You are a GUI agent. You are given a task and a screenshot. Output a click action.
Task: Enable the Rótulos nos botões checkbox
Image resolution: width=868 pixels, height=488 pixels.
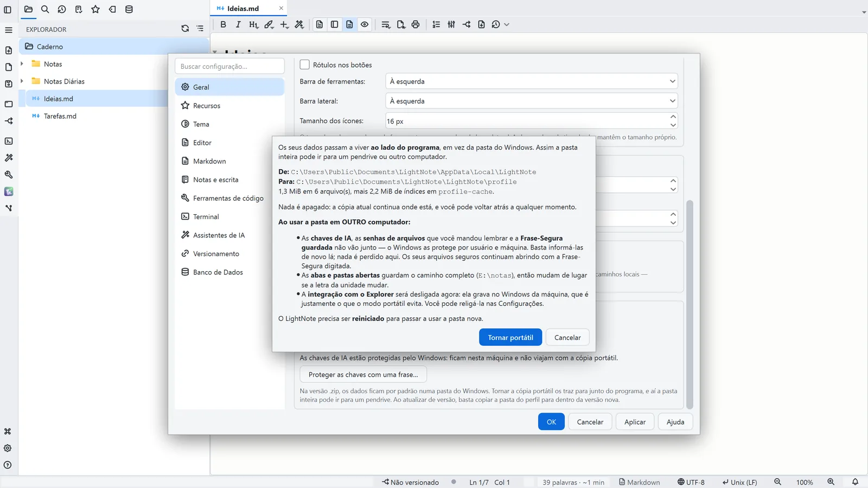(305, 65)
